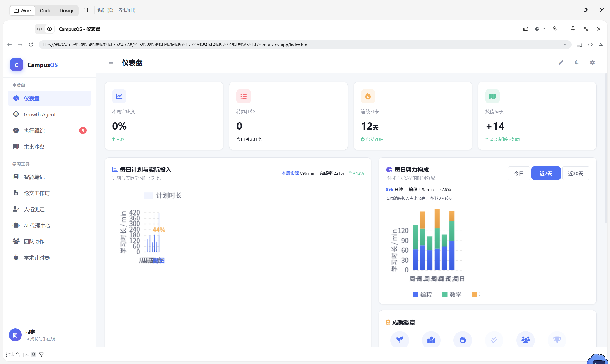Select the 近30天 time range
The height and width of the screenshot is (364, 610).
coord(575,173)
